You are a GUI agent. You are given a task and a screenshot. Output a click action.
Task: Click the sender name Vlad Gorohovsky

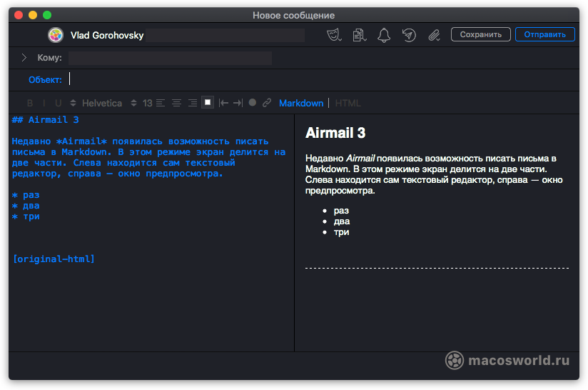click(x=107, y=35)
